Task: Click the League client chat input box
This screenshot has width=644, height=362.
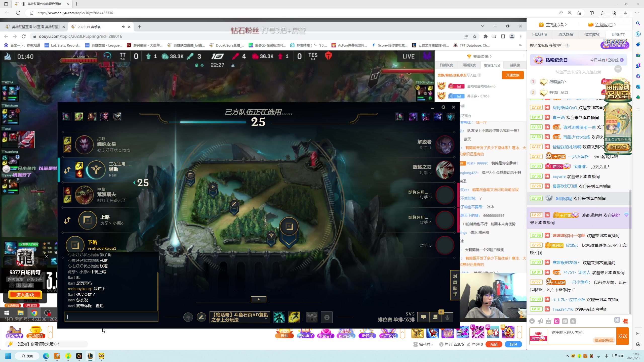Action: click(111, 317)
